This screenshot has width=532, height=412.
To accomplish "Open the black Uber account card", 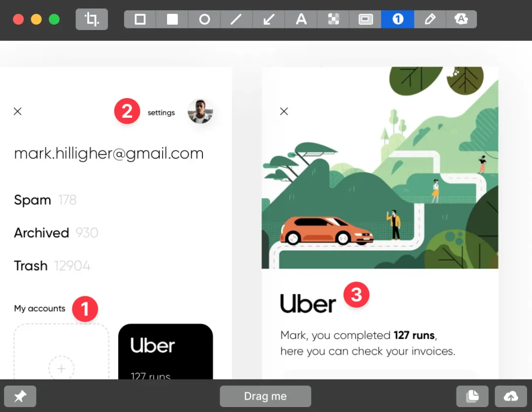I will point(166,351).
